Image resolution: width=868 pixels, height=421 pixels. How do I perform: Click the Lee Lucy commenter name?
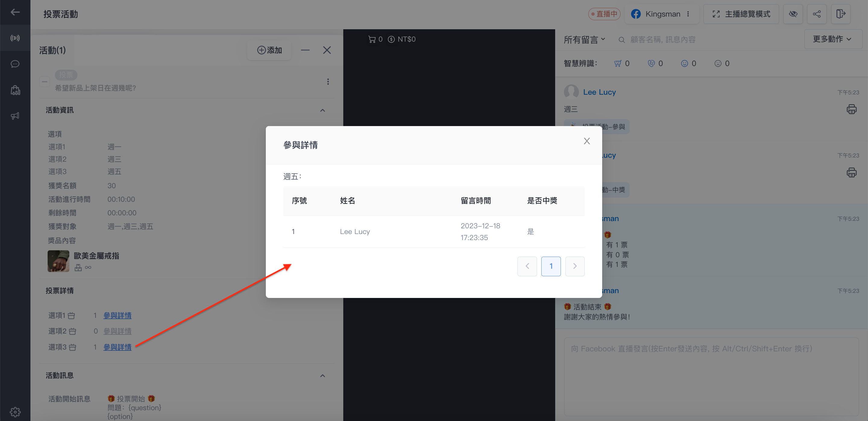point(599,92)
